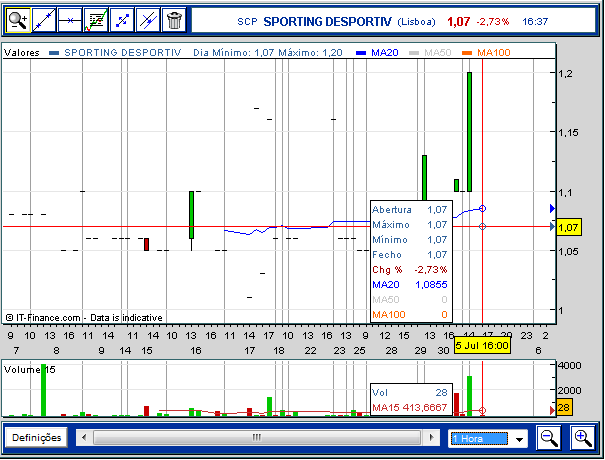Select the zoom magnifier tool in toolbar

[x=18, y=20]
